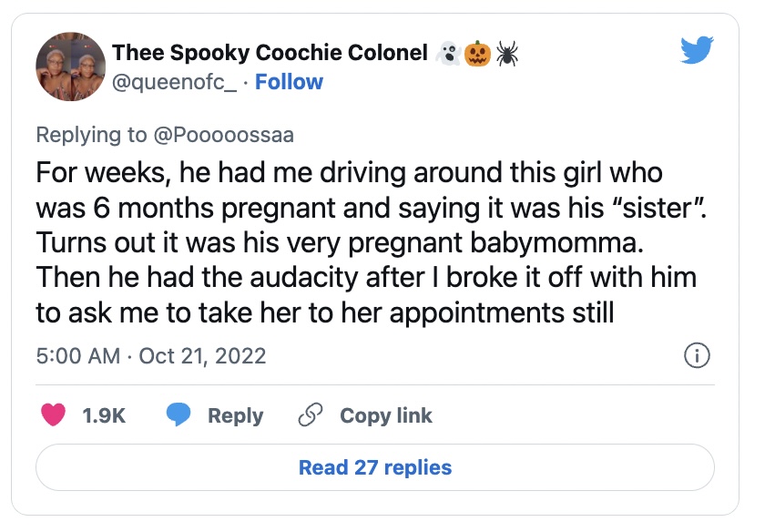Click the Twitter bird logo
The height and width of the screenshot is (532, 765).
[697, 53]
